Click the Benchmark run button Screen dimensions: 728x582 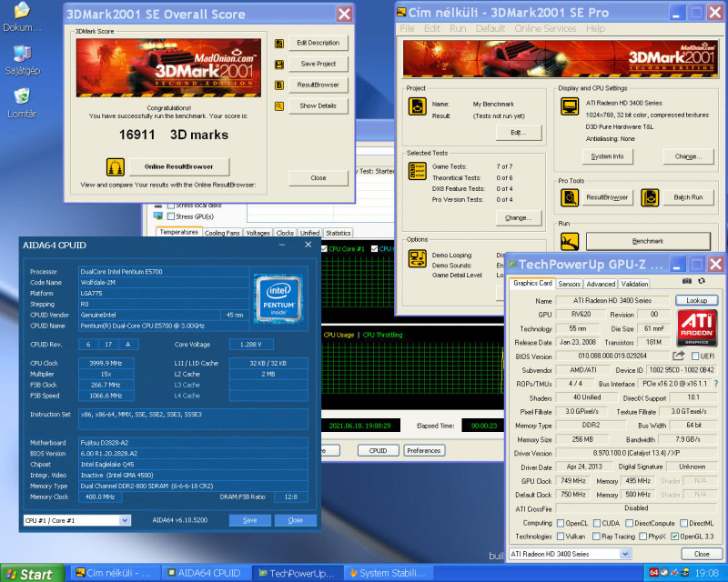(648, 241)
